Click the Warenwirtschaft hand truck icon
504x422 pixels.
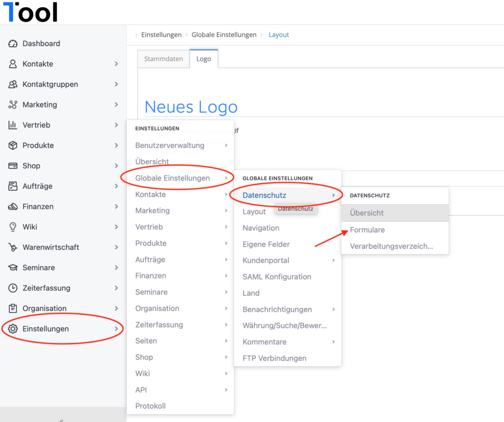coord(13,247)
